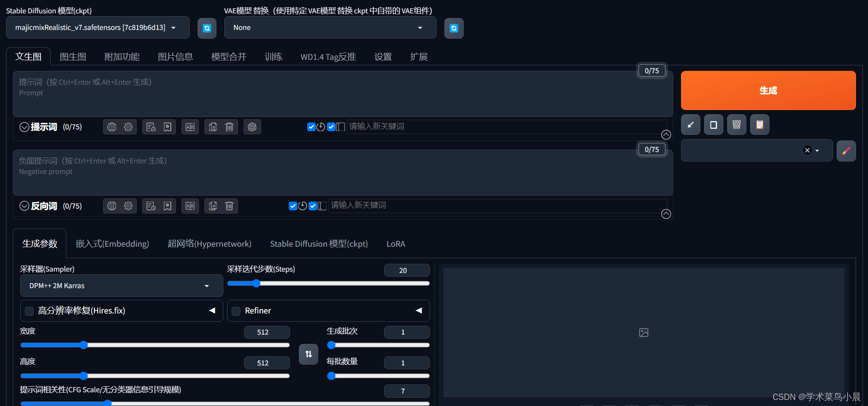Click the orange clipboard icon below 生成

[760, 125]
